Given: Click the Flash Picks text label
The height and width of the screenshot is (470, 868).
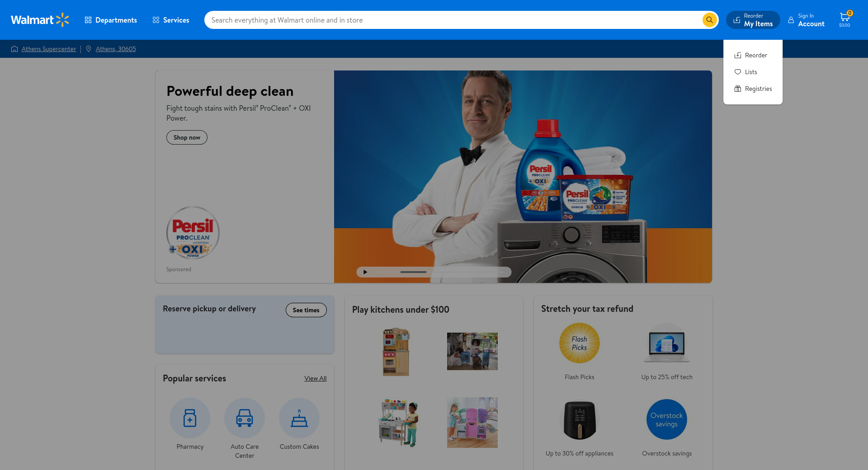Looking at the screenshot, I should tap(580, 377).
